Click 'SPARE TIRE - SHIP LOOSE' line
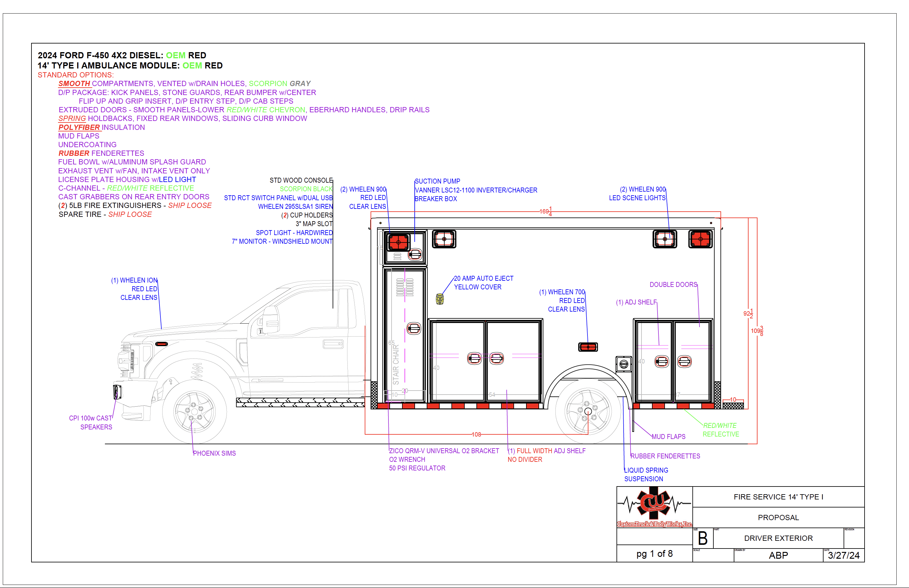The height and width of the screenshot is (588, 909). tap(105, 214)
